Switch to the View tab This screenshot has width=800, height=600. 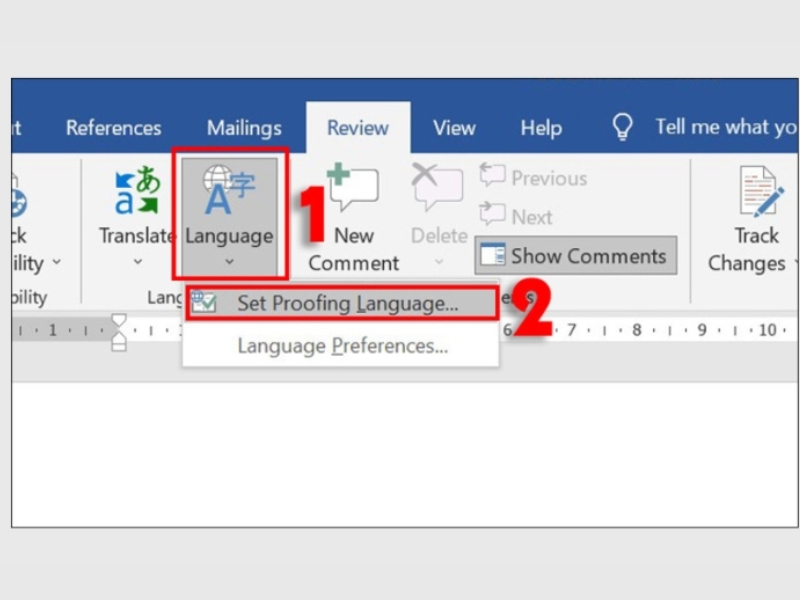[x=454, y=128]
